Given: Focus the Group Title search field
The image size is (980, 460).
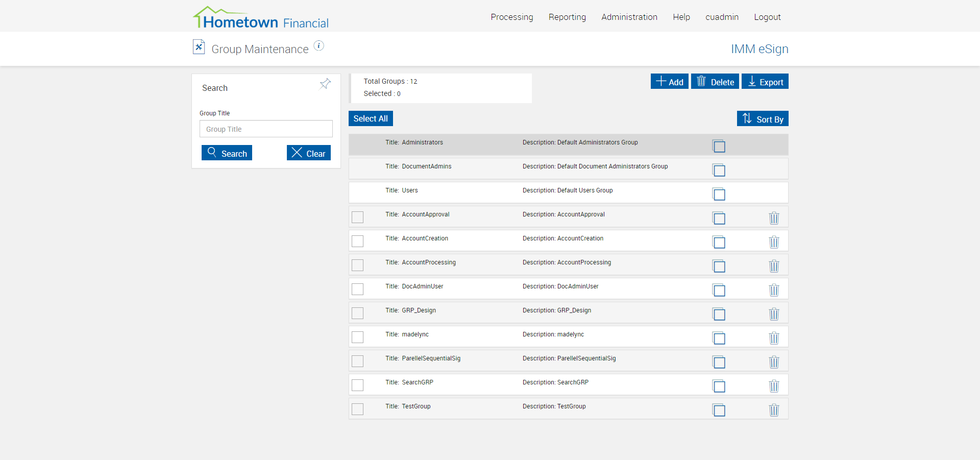Looking at the screenshot, I should [266, 129].
